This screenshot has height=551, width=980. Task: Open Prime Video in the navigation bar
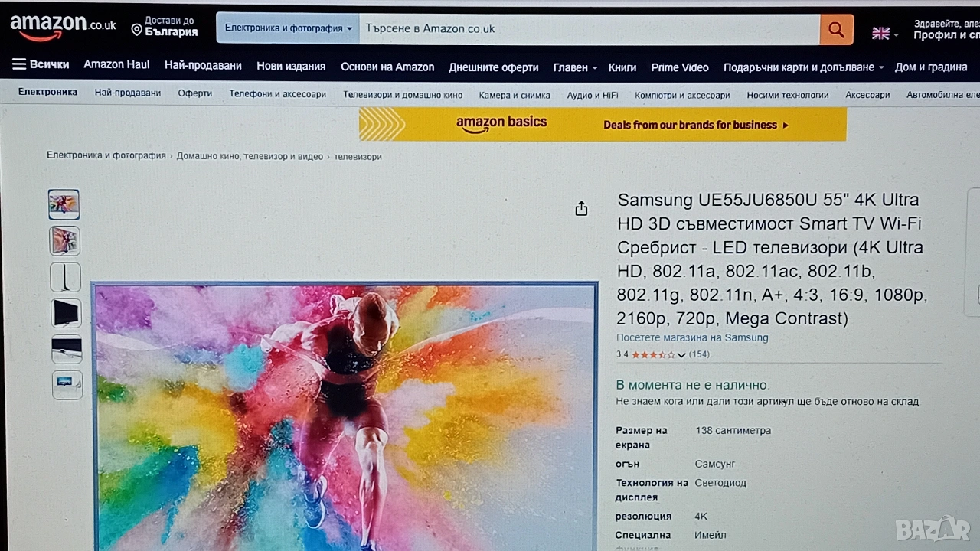(680, 67)
